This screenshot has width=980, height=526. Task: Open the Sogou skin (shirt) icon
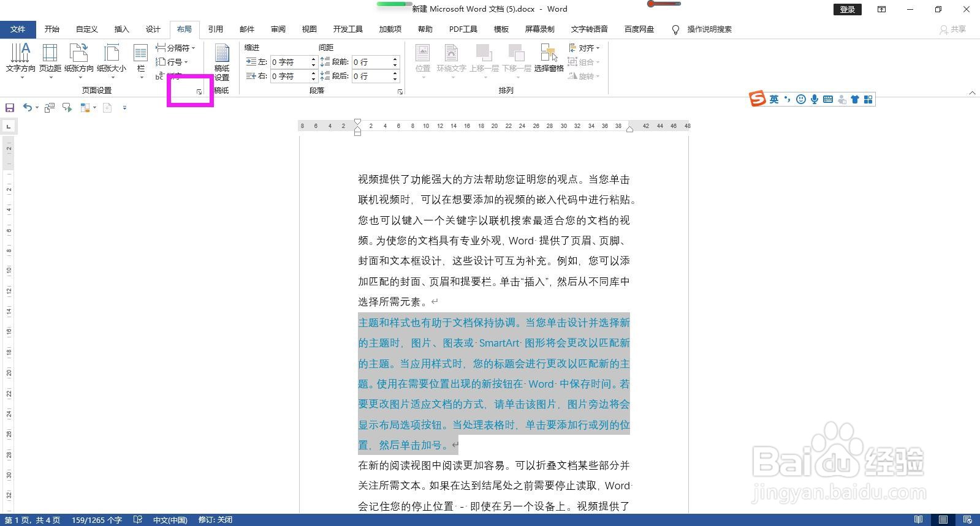coord(855,99)
